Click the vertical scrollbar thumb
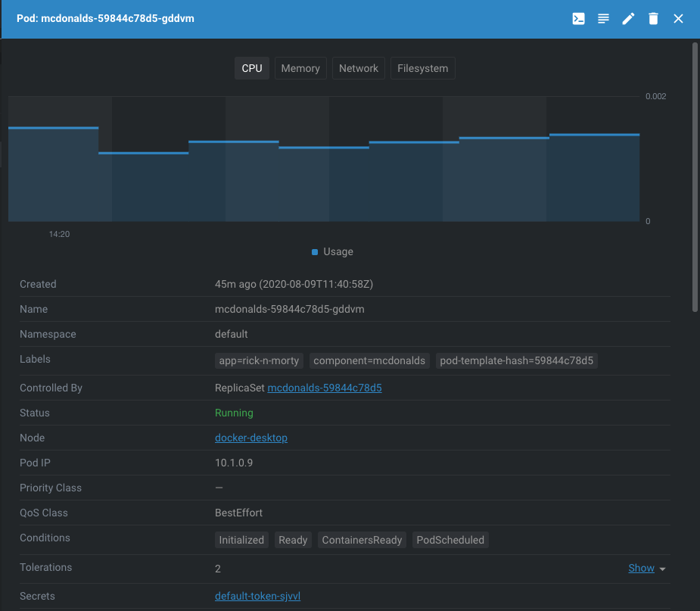700x611 pixels. point(695,177)
